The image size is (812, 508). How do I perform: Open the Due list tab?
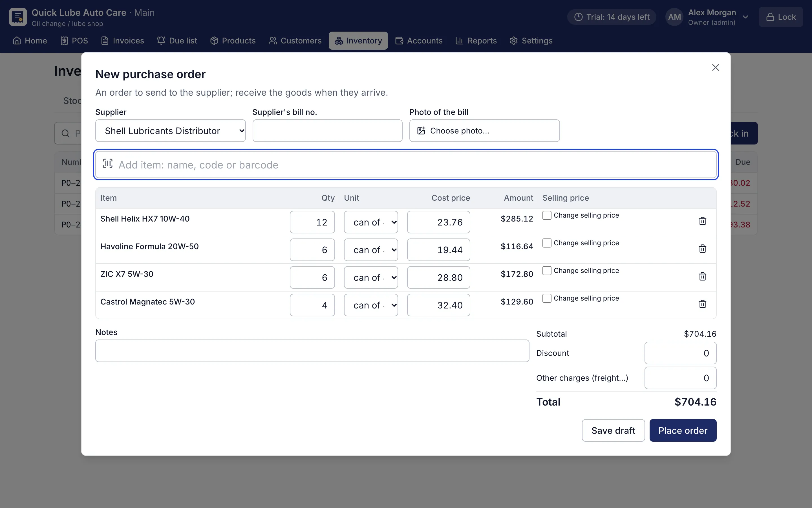[x=177, y=41]
